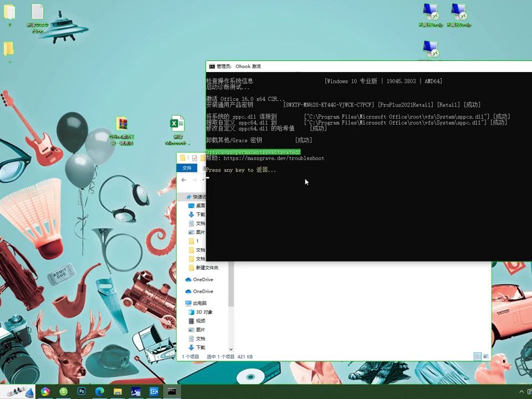Launch Photoshop from the taskbar
The height and width of the screenshot is (399, 532).
(x=81, y=392)
